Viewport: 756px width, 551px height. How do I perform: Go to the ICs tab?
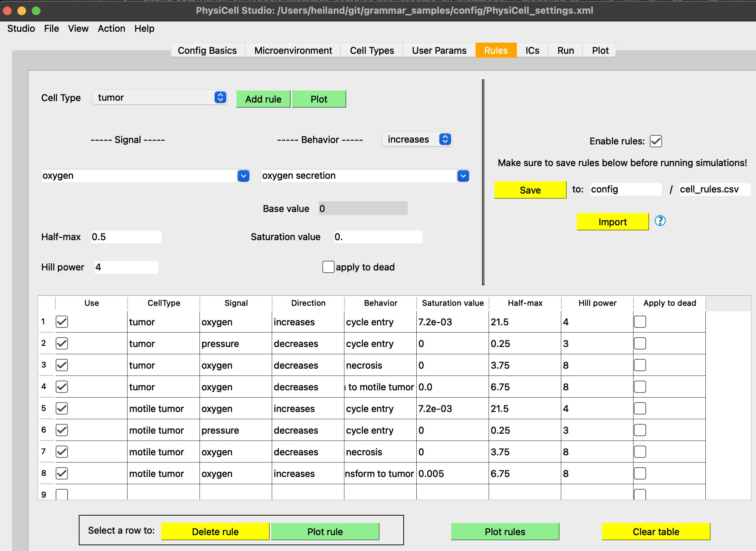pyautogui.click(x=532, y=51)
